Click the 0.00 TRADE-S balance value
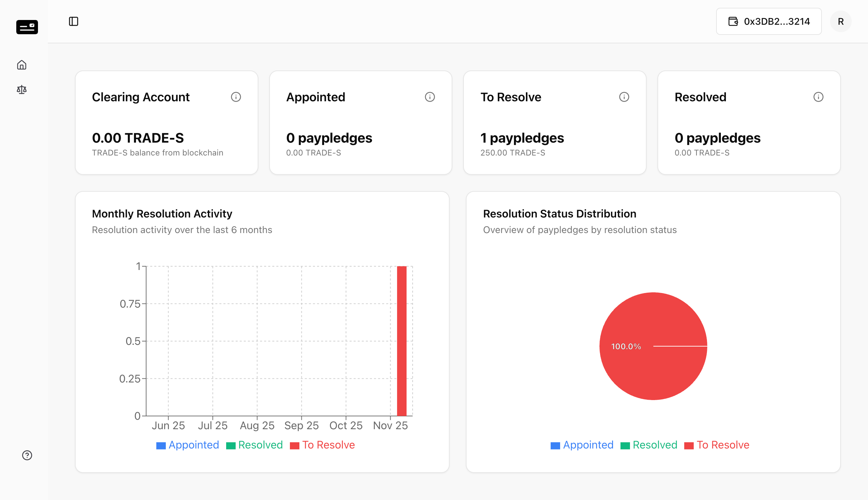The width and height of the screenshot is (868, 500). [x=138, y=138]
